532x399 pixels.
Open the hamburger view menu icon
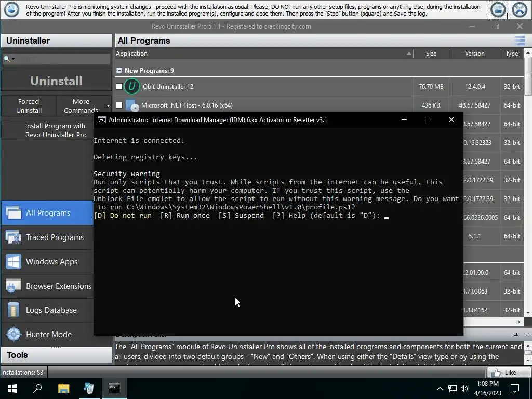520,41
